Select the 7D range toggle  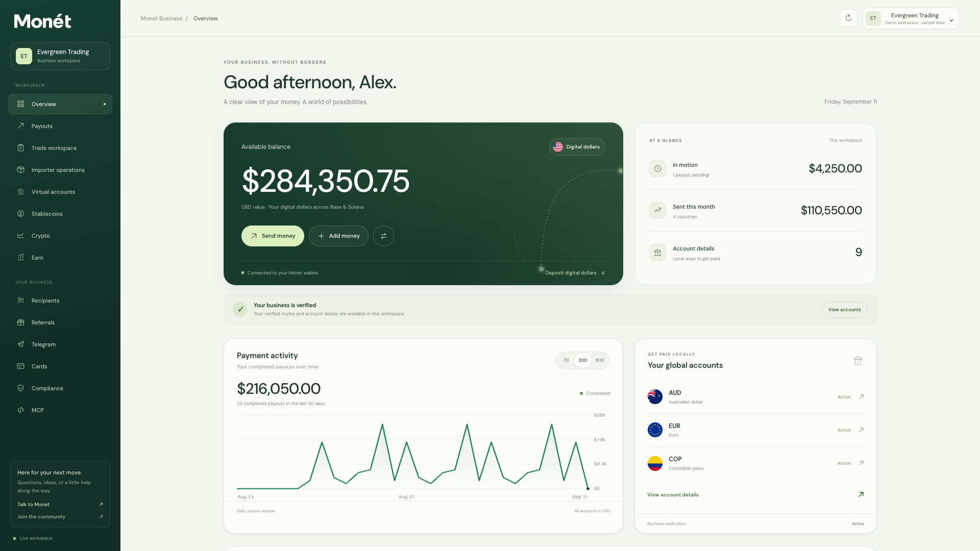[x=566, y=360]
